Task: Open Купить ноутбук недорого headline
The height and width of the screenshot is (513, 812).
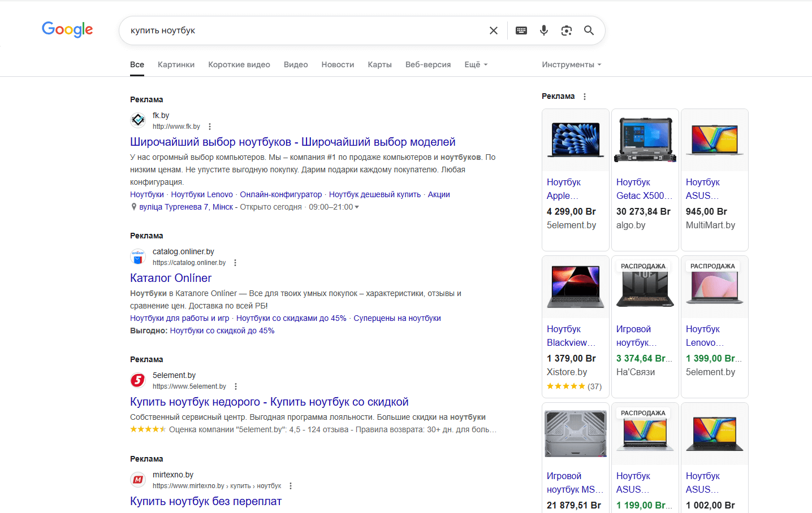Action: 269,402
